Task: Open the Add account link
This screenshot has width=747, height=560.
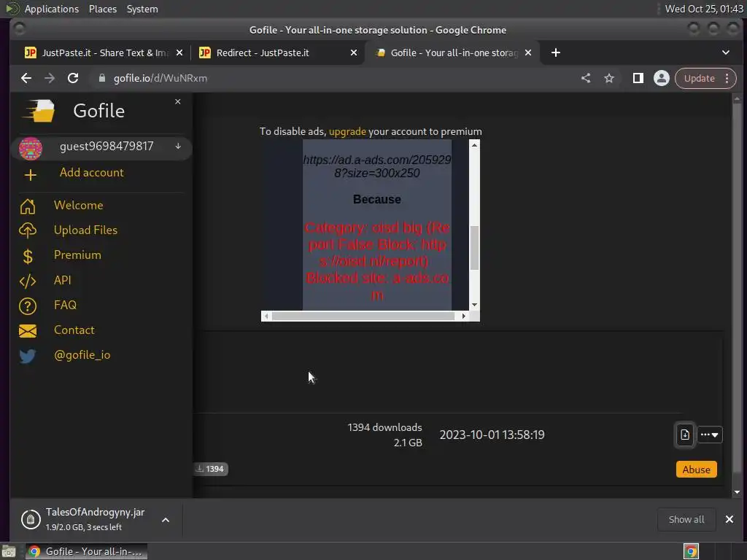Action: click(91, 172)
